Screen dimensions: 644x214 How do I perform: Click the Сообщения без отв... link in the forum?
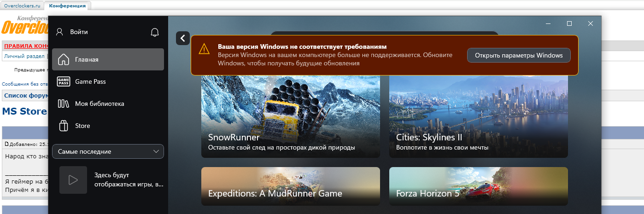(x=25, y=84)
